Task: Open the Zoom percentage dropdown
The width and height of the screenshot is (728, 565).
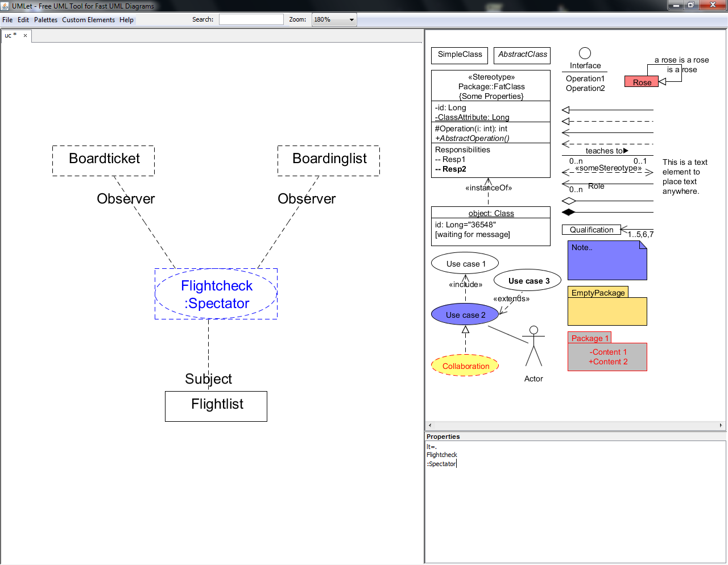Action: [x=334, y=19]
